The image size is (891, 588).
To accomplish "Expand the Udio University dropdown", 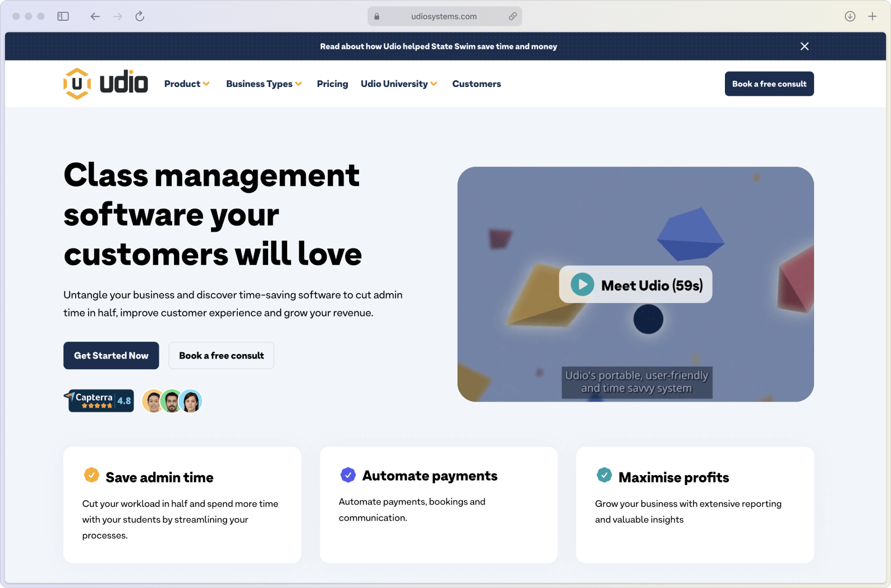I will (399, 84).
